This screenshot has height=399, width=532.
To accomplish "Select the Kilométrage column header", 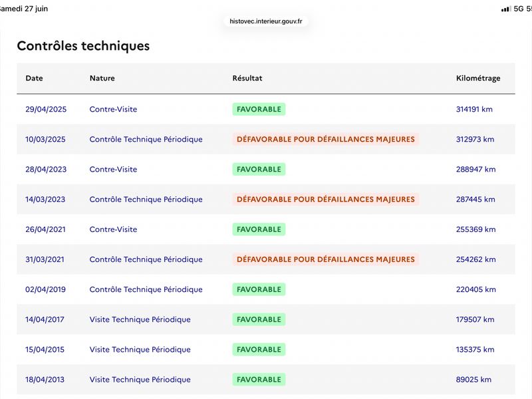I will pos(478,78).
